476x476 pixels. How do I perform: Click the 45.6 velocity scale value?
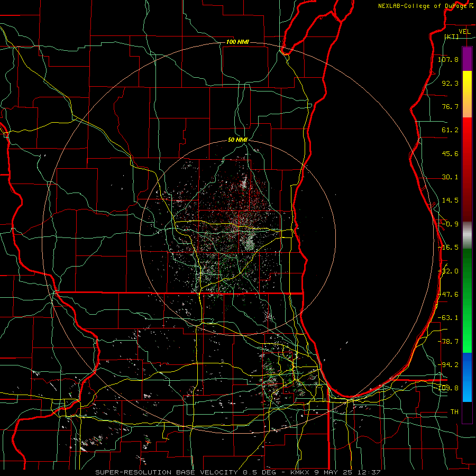tap(450, 153)
